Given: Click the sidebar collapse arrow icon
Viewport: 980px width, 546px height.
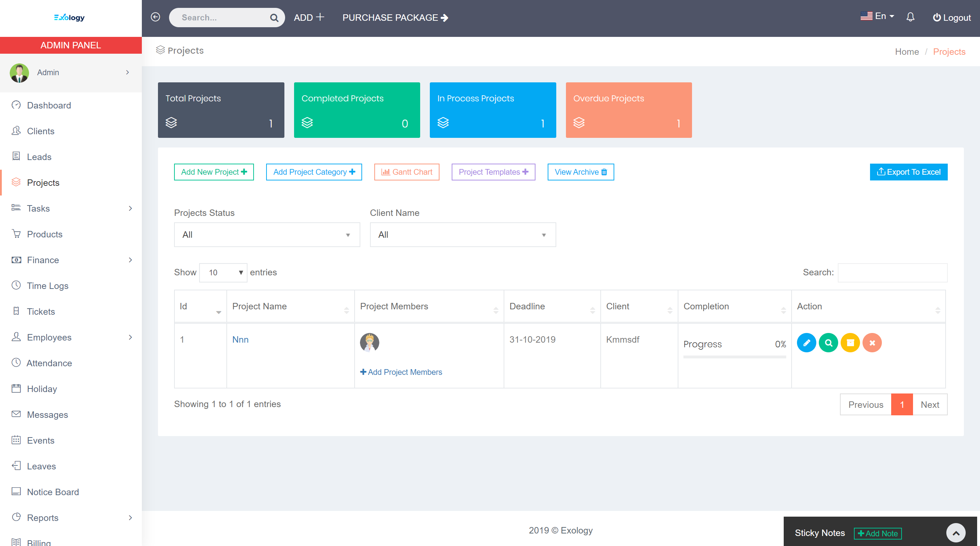Looking at the screenshot, I should tap(155, 17).
